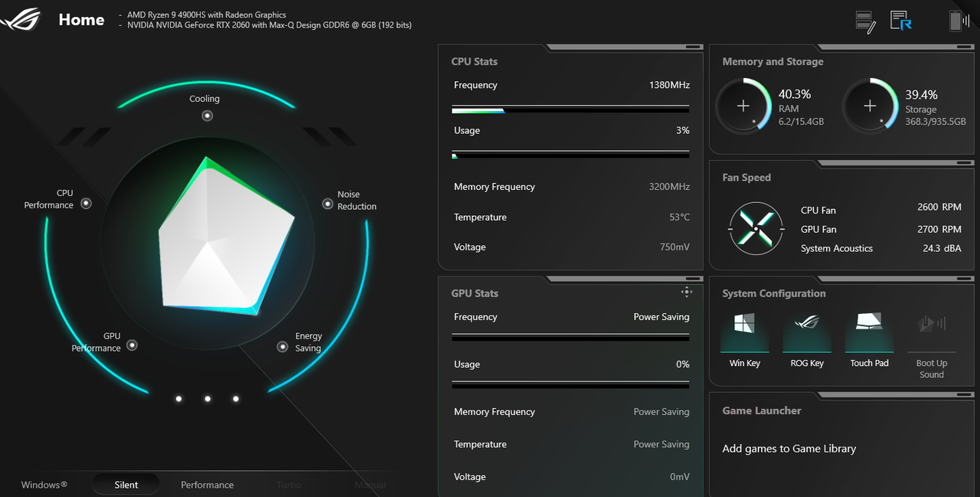Click the 53°C CPU temperature value
Image resolution: width=980 pixels, height=497 pixels.
click(680, 217)
